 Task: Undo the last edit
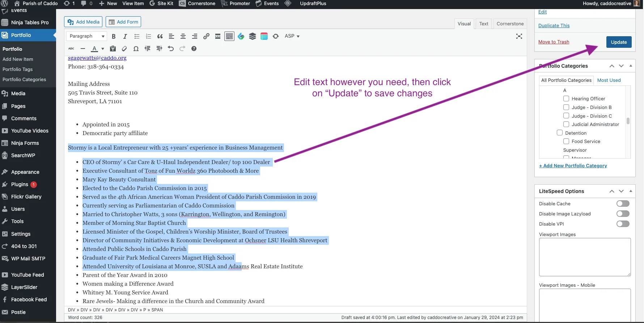coord(171,49)
